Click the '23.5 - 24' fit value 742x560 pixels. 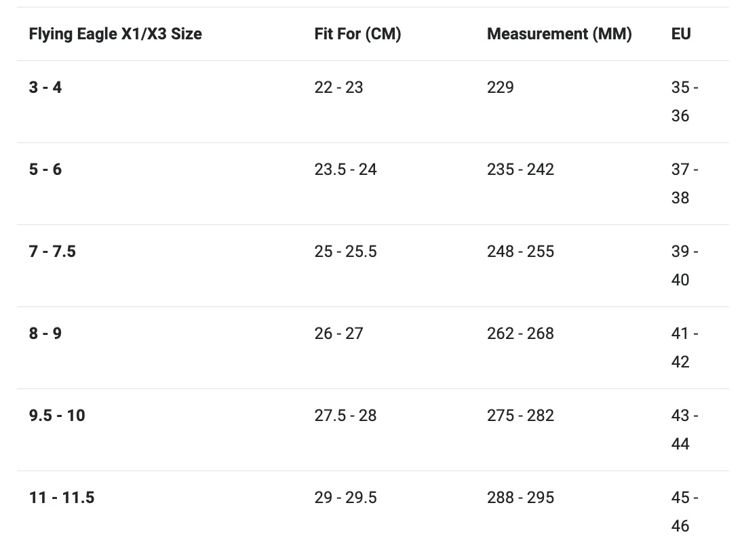[x=345, y=169]
